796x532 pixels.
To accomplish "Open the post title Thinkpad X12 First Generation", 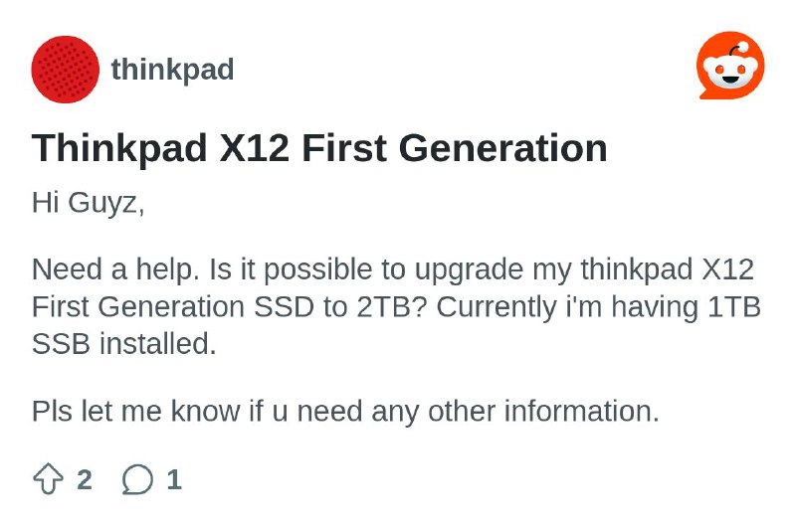I will (x=319, y=148).
